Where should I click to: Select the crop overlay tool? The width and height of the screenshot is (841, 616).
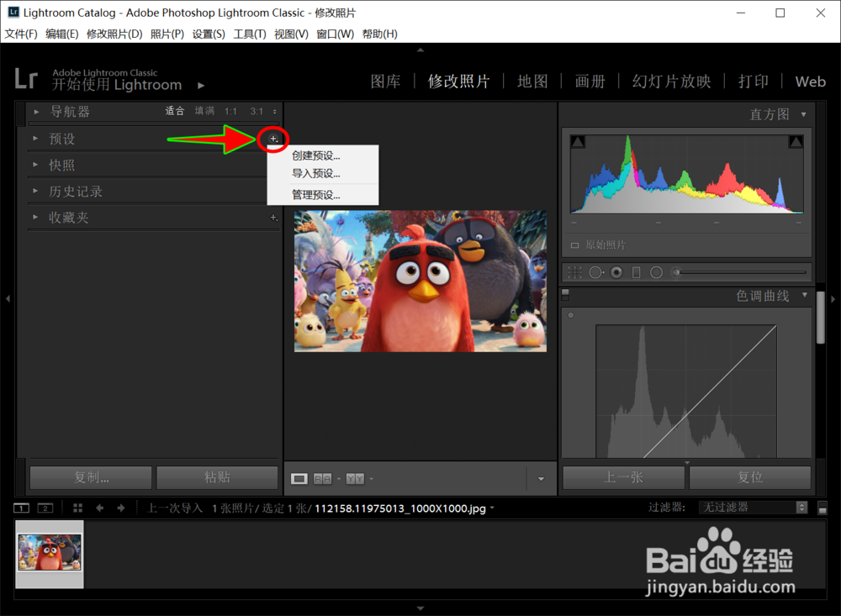tap(574, 272)
